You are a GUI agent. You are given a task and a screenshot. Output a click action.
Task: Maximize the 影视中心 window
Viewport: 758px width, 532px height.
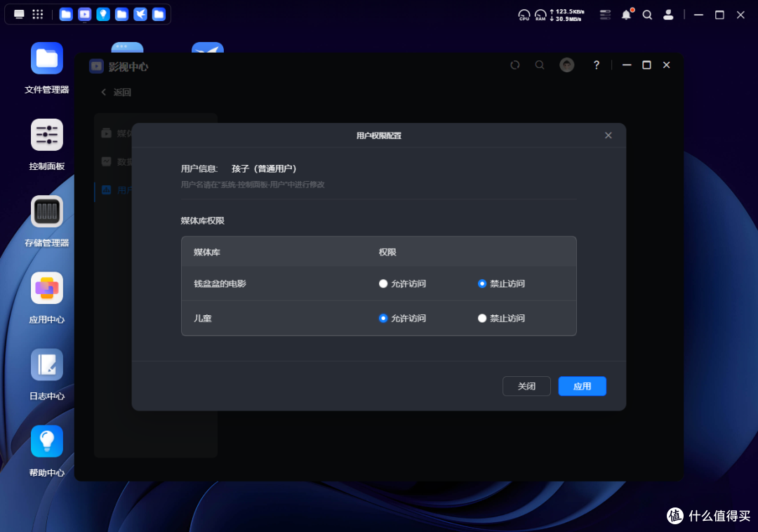coord(646,65)
